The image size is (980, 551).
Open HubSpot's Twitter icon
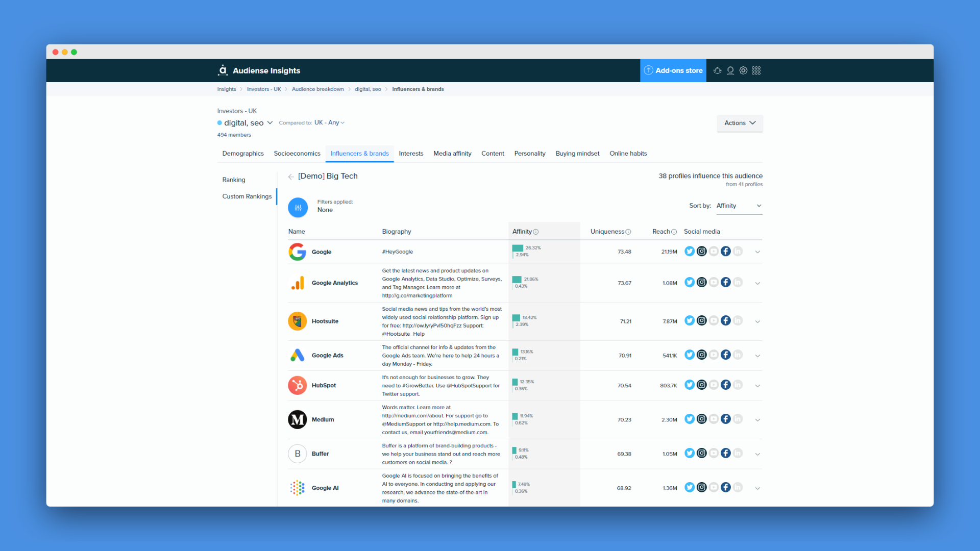click(x=690, y=385)
